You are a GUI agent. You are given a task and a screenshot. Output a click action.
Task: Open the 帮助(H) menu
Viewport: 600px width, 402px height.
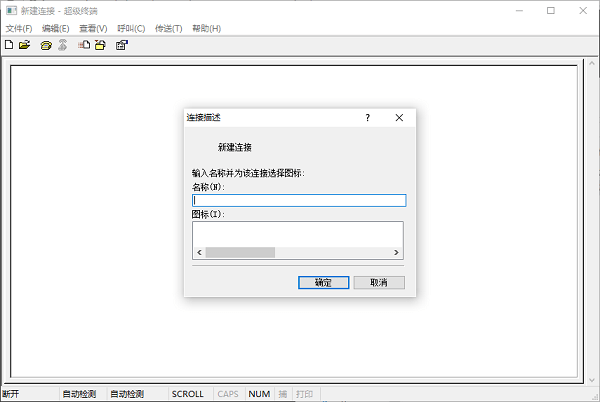tap(206, 28)
